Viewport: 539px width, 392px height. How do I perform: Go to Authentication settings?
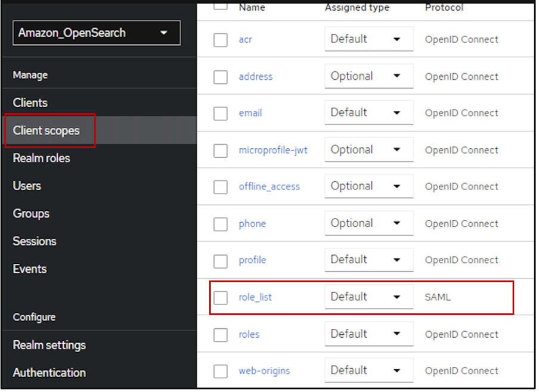(49, 373)
